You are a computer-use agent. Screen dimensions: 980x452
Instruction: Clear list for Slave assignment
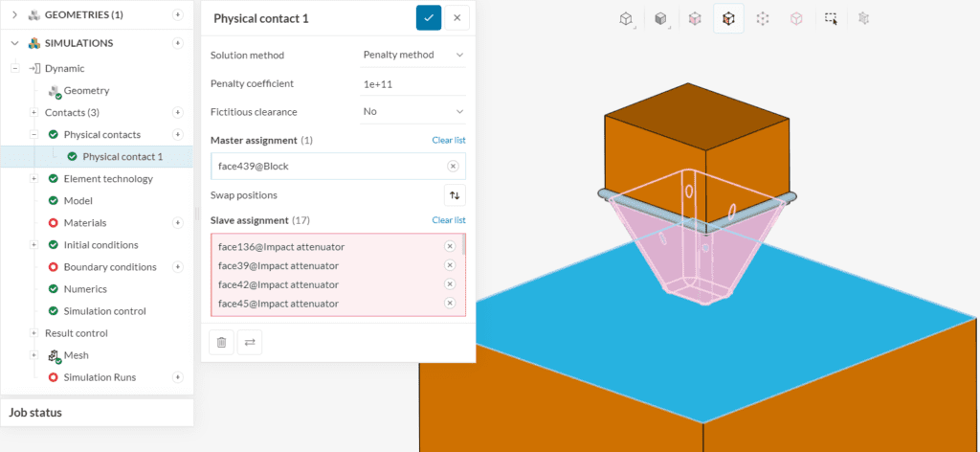448,220
